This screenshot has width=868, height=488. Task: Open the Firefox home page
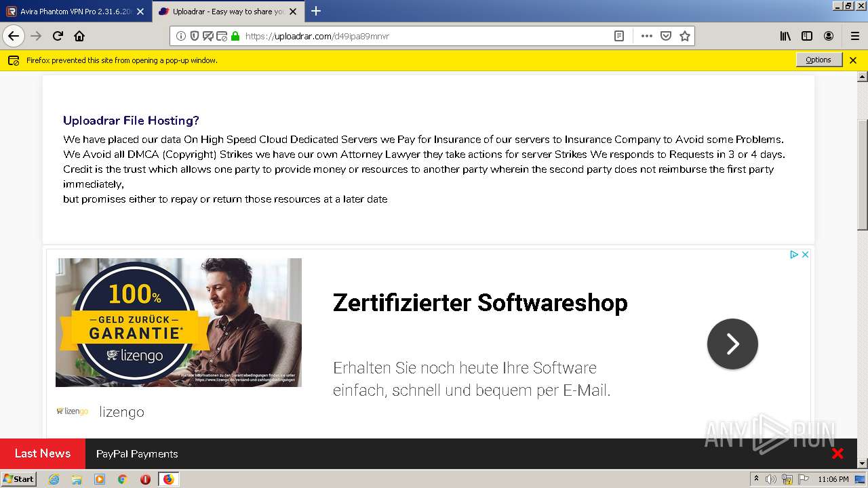click(x=79, y=36)
